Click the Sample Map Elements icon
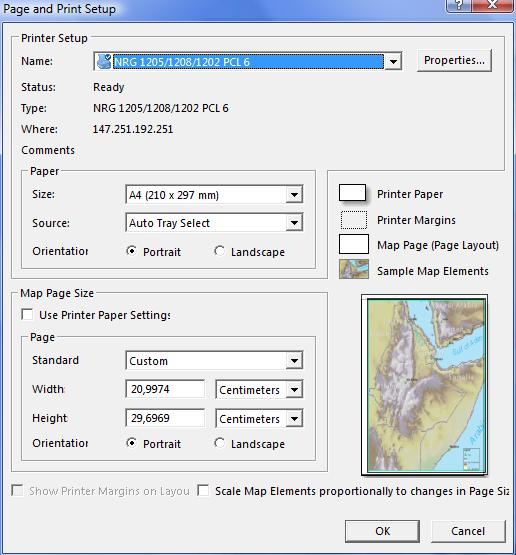 tap(354, 269)
